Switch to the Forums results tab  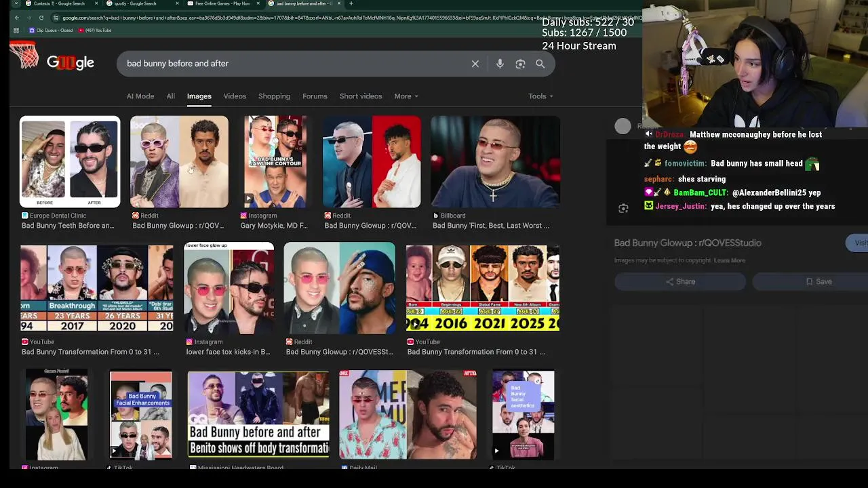point(315,96)
